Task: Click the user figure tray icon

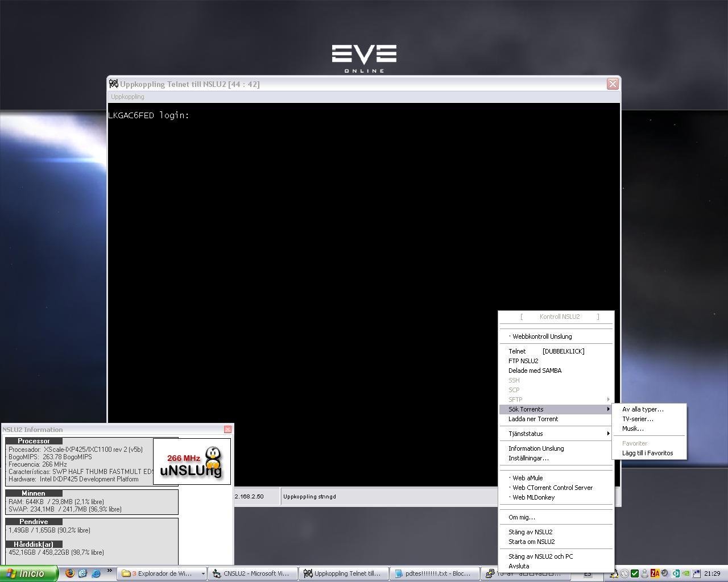Action: point(644,573)
